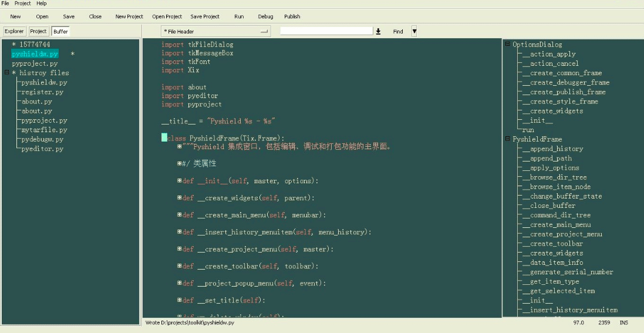Expand the folded 类属性 comment block

(x=180, y=163)
